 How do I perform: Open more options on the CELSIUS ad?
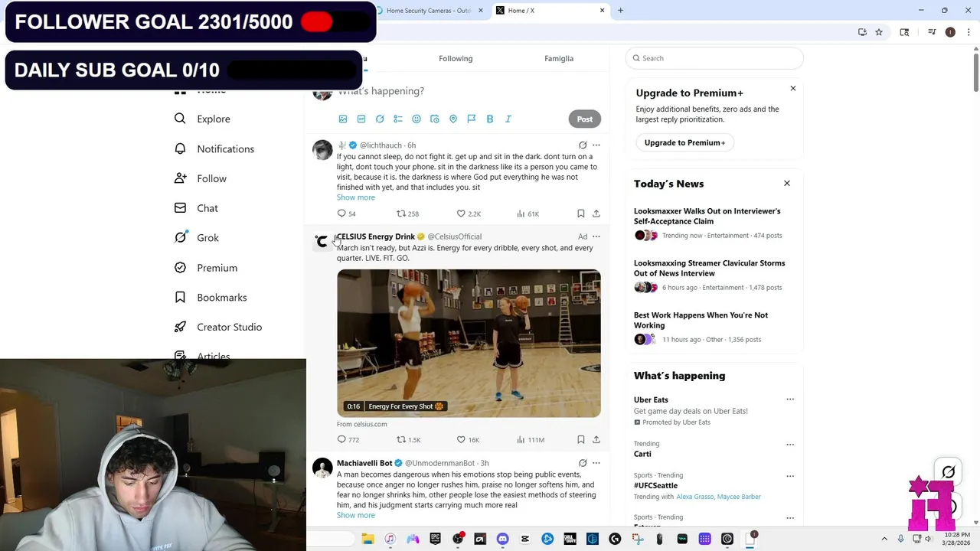(596, 236)
